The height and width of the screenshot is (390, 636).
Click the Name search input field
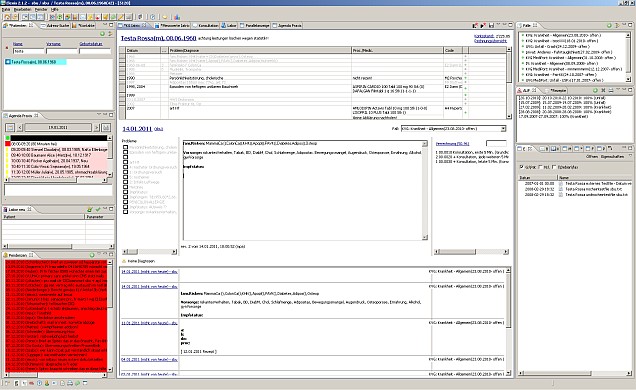[x=29, y=51]
